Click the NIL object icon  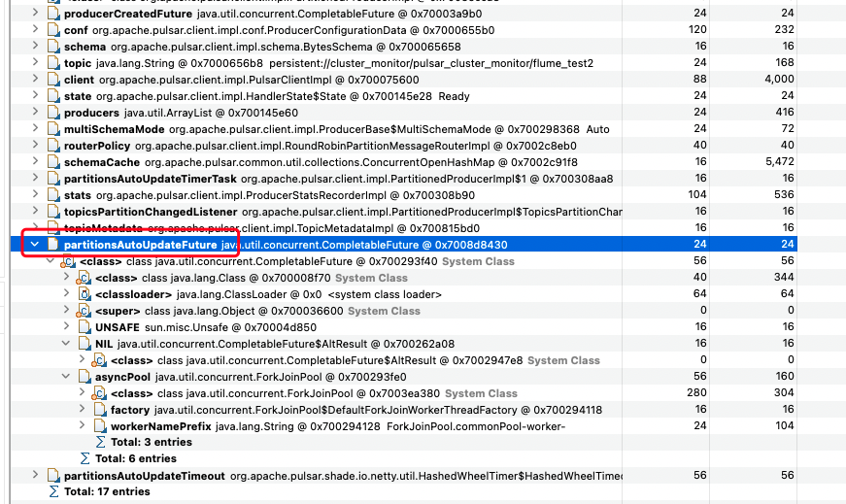(85, 344)
